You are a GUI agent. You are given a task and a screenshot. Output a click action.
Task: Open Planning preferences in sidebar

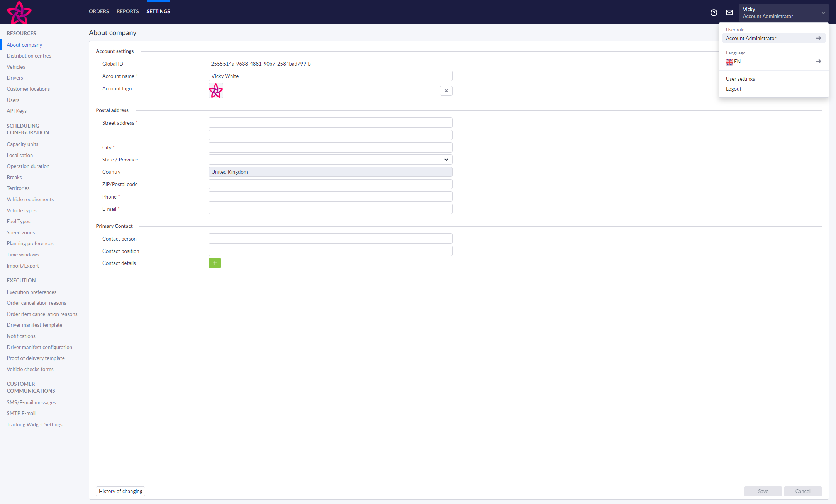30,243
